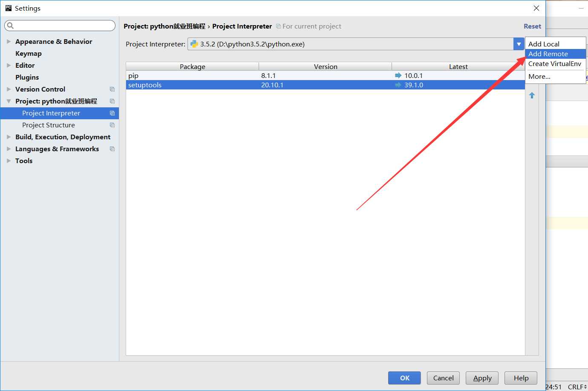The height and width of the screenshot is (391, 588).
Task: Click the icon before 'For current project'
Action: click(278, 26)
